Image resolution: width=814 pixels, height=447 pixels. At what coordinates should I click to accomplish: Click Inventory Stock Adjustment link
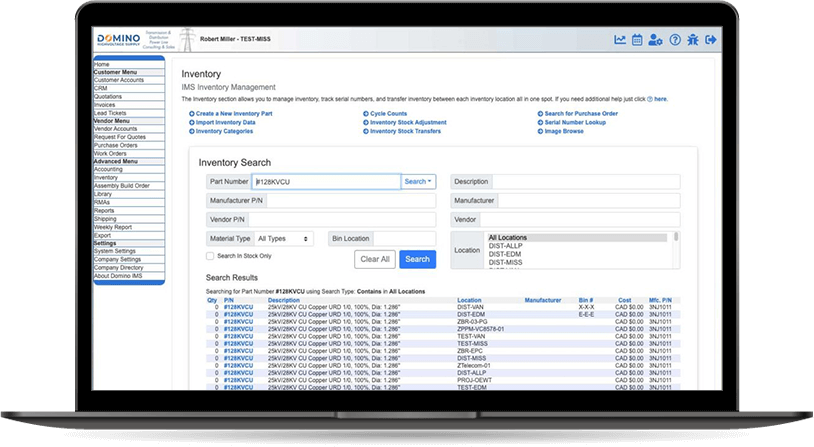(408, 123)
